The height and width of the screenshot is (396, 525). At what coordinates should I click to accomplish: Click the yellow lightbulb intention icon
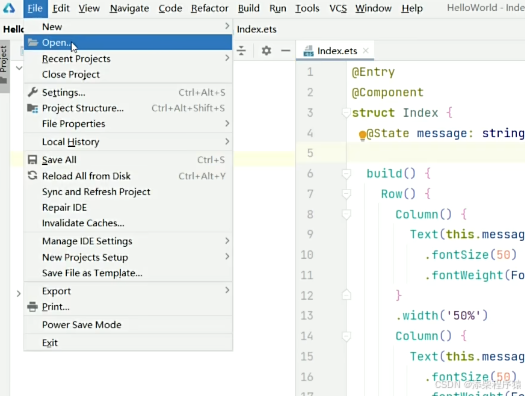tap(362, 135)
